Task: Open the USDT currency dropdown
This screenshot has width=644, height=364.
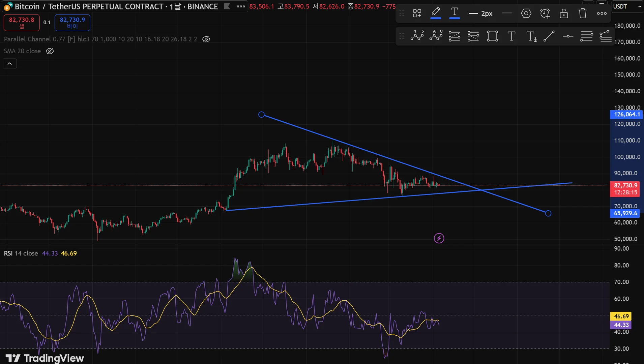Action: [x=627, y=6]
